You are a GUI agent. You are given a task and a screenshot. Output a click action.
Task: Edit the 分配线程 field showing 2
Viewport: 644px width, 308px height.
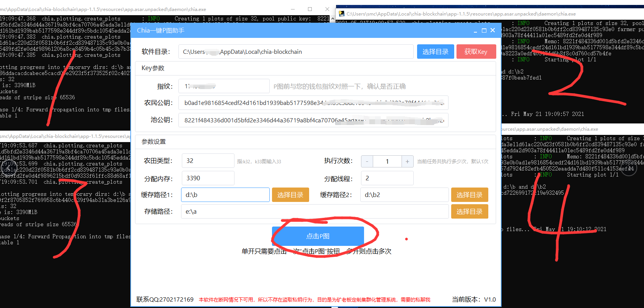click(x=387, y=178)
